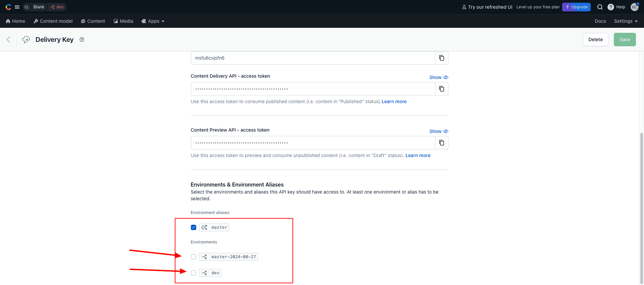Click the Delivery Key help question icon
644x285 pixels.
tap(82, 40)
